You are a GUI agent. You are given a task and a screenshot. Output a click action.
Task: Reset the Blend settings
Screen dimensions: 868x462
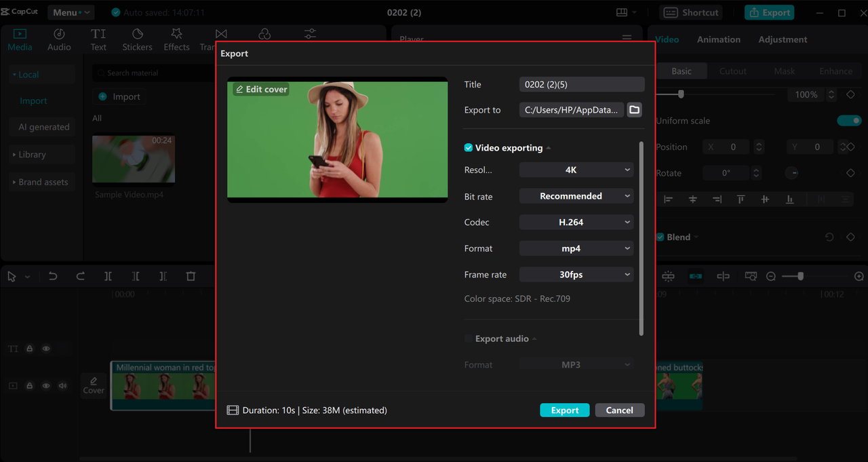tap(829, 237)
